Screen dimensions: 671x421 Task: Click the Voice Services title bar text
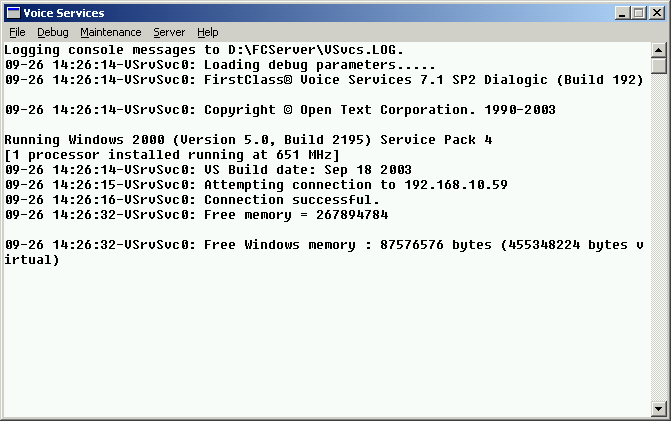click(63, 13)
